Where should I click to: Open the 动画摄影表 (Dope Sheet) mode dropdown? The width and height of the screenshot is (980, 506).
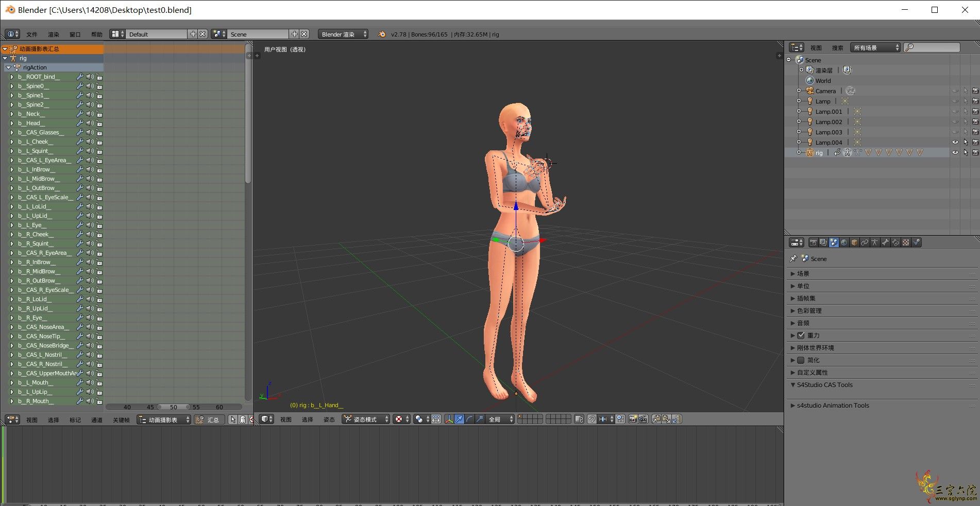point(164,420)
